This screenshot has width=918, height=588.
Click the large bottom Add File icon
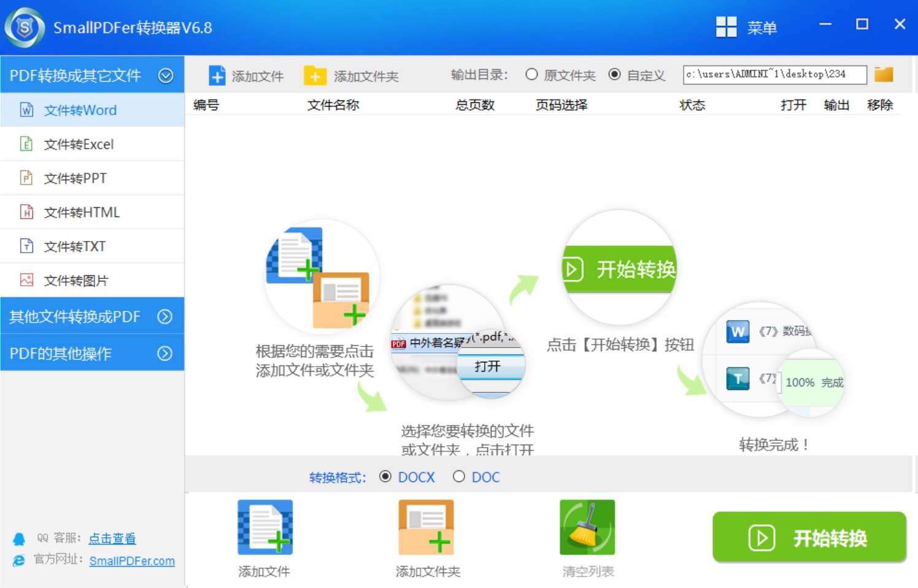coord(265,527)
